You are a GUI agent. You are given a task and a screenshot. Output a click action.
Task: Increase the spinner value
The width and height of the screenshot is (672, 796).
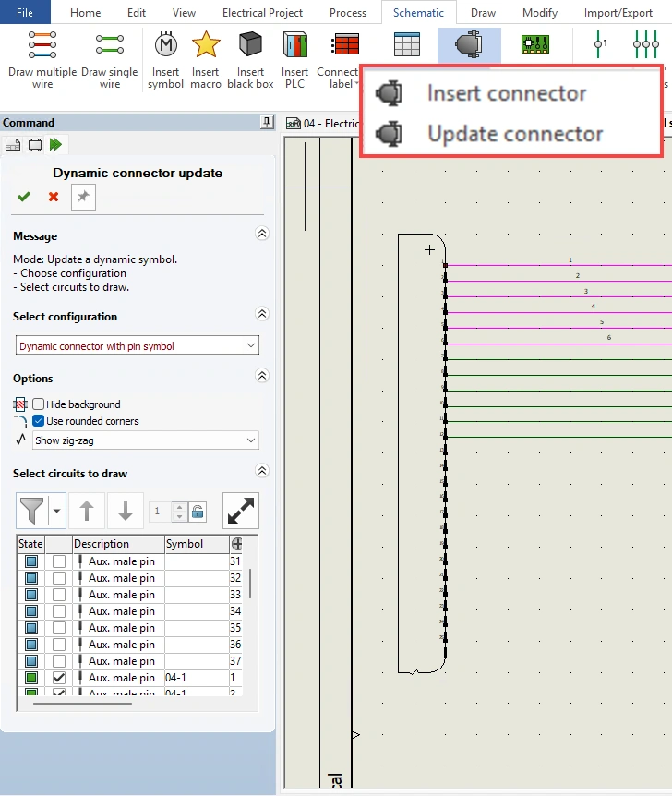pyautogui.click(x=179, y=507)
